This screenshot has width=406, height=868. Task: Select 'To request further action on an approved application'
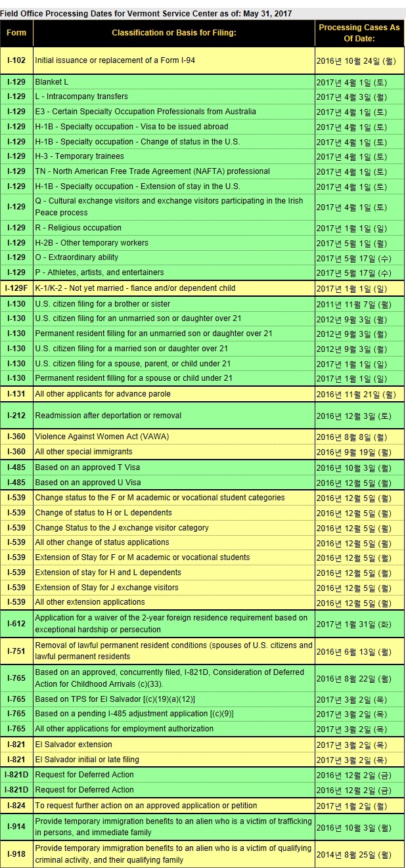click(147, 806)
